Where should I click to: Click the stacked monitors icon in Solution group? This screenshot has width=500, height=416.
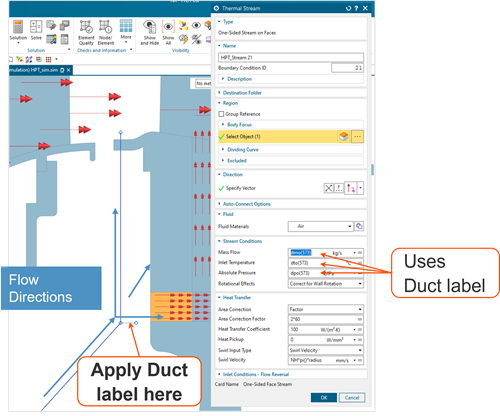pos(64,25)
